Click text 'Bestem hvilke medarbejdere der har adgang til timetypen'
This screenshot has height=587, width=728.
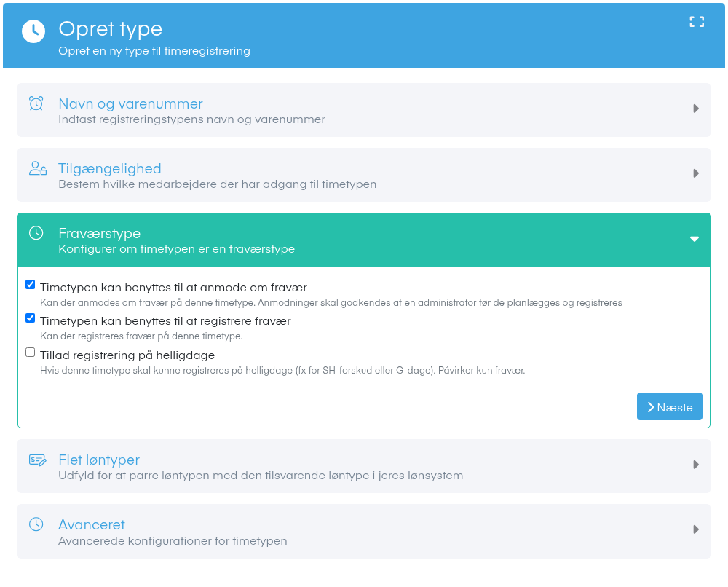coord(217,184)
